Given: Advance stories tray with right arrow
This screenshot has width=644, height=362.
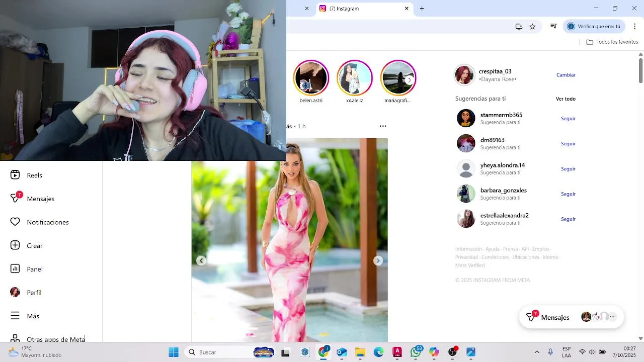Looking at the screenshot, I should point(410,79).
